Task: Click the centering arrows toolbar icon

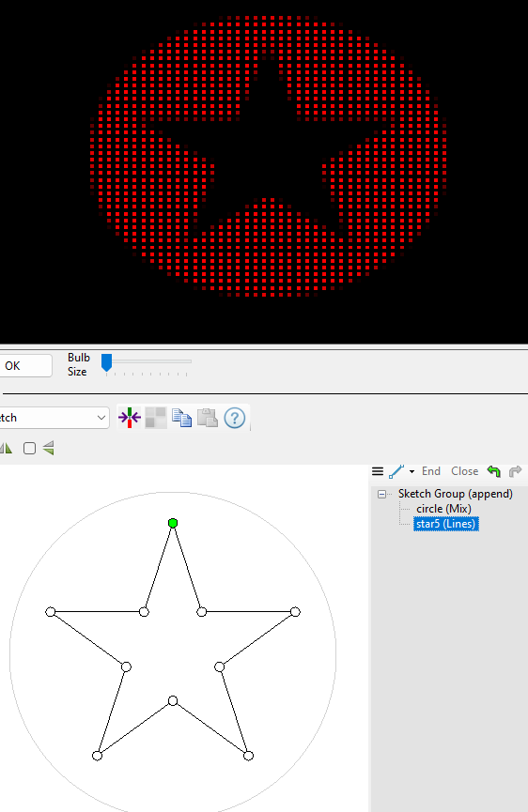Action: click(x=129, y=418)
